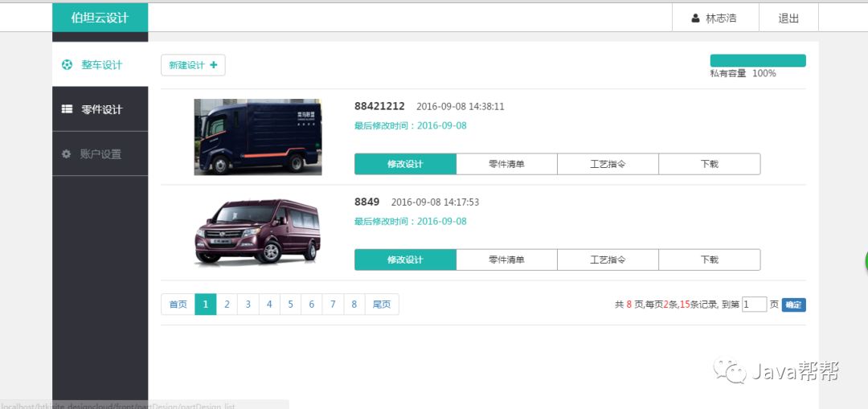Open 工艺指令 for design 8849
This screenshot has width=868, height=409.
(x=608, y=260)
